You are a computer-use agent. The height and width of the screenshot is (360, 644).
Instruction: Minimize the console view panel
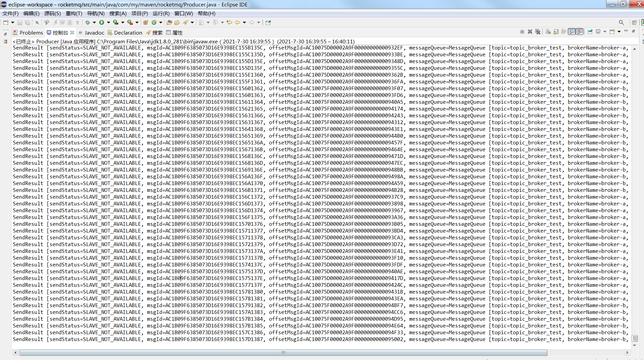pyautogui.click(x=626, y=31)
